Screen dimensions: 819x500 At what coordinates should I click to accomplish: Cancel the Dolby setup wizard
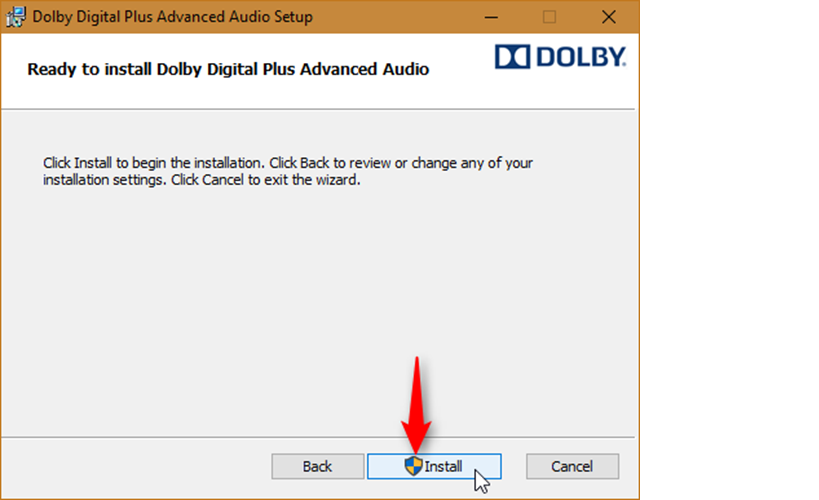pyautogui.click(x=572, y=466)
